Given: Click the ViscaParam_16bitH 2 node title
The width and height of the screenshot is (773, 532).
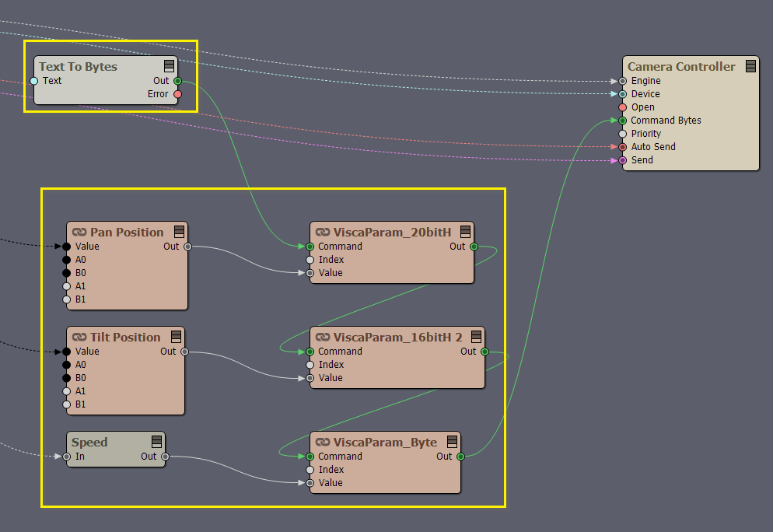Looking at the screenshot, I should pyautogui.click(x=398, y=338).
